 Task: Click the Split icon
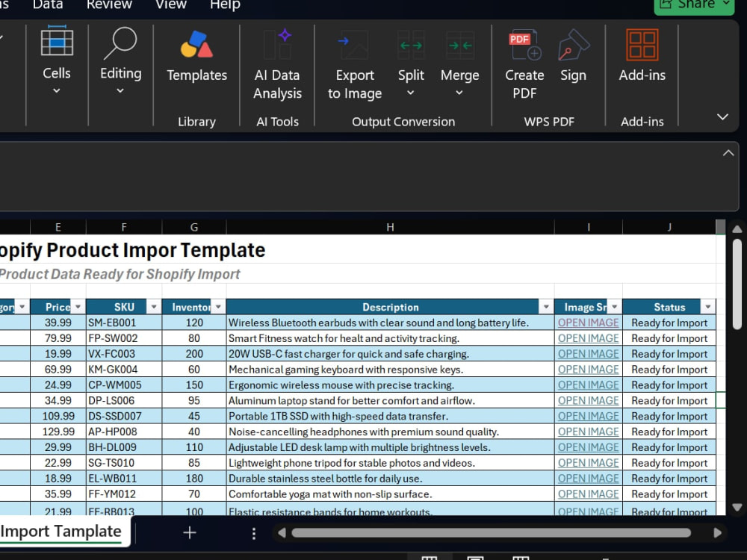(x=411, y=46)
